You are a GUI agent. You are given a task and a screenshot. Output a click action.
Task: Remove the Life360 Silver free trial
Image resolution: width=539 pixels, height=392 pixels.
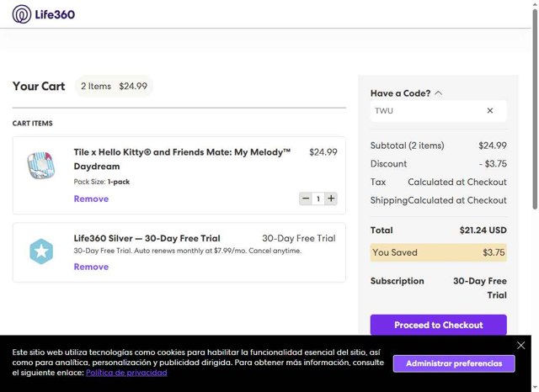(91, 267)
